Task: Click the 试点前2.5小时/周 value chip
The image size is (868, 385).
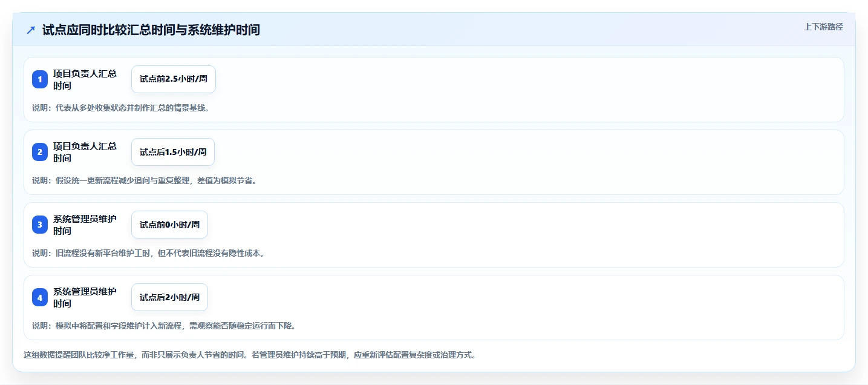Action: click(x=174, y=79)
